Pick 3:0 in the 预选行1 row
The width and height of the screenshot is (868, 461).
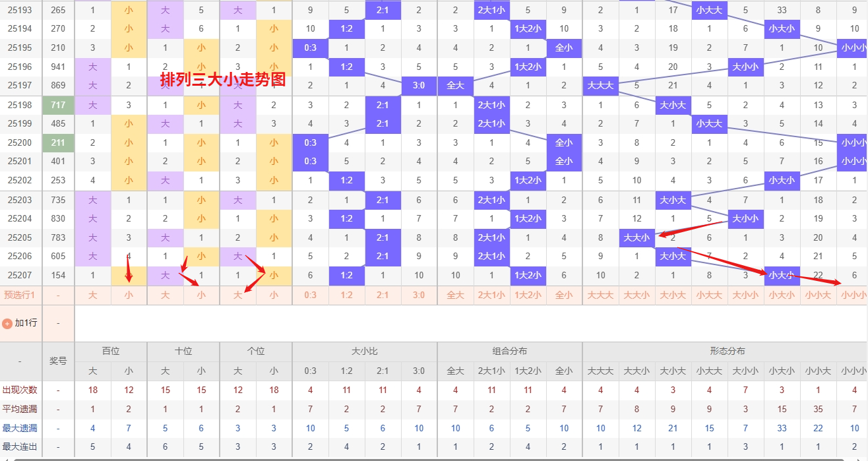point(419,295)
